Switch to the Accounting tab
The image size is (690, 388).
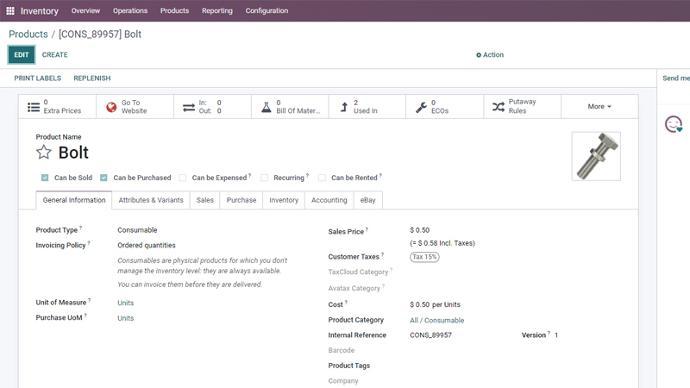pyautogui.click(x=329, y=200)
